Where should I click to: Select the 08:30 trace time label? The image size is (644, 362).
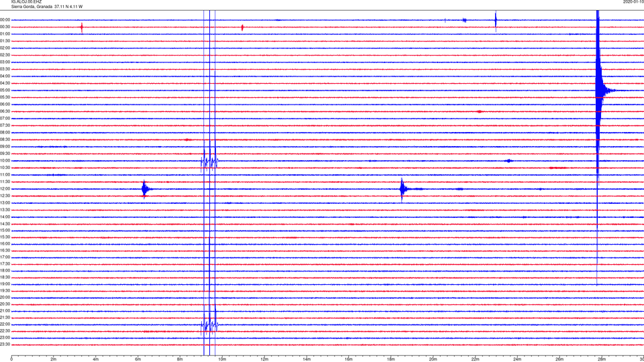coord(5,139)
